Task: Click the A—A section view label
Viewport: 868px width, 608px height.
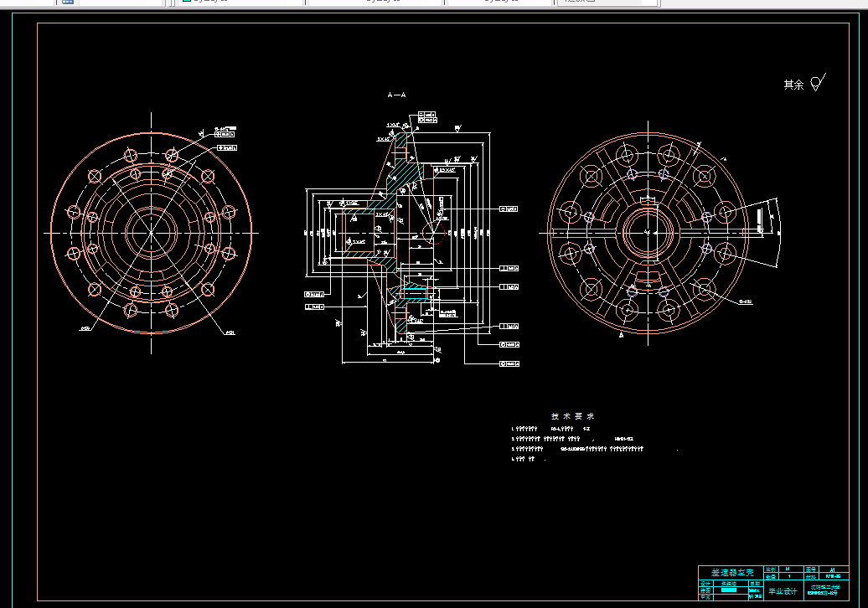Action: click(397, 95)
